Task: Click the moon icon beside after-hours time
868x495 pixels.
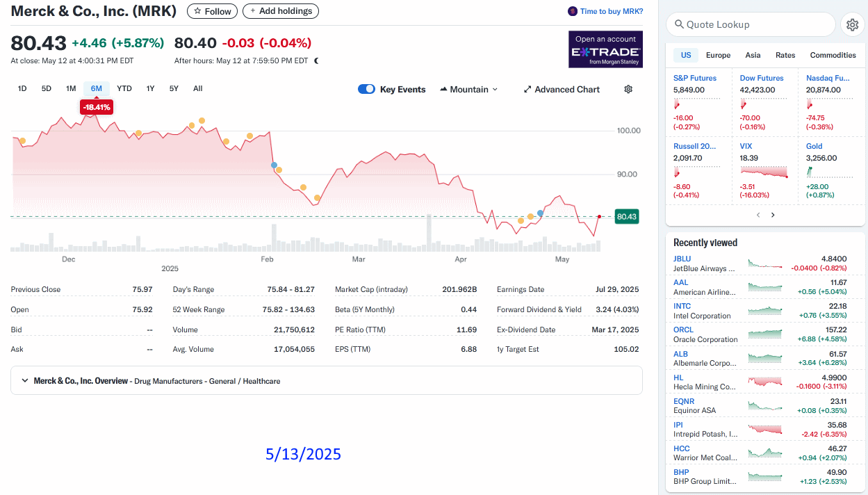Action: click(x=316, y=60)
